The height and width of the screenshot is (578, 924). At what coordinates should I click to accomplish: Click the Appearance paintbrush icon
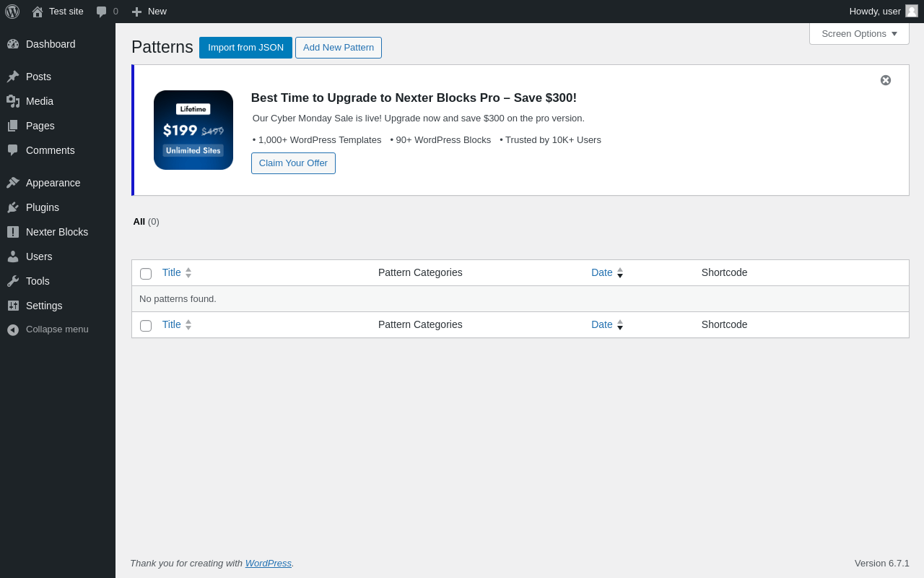pos(13,183)
